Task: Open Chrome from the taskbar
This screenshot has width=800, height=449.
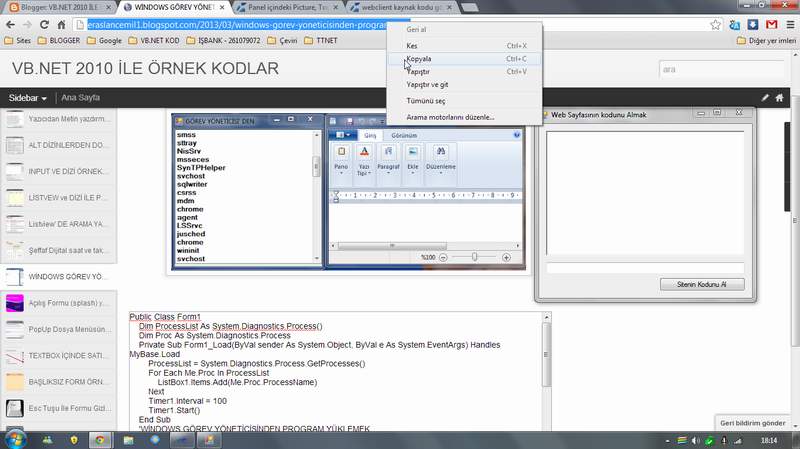Action: click(x=100, y=440)
